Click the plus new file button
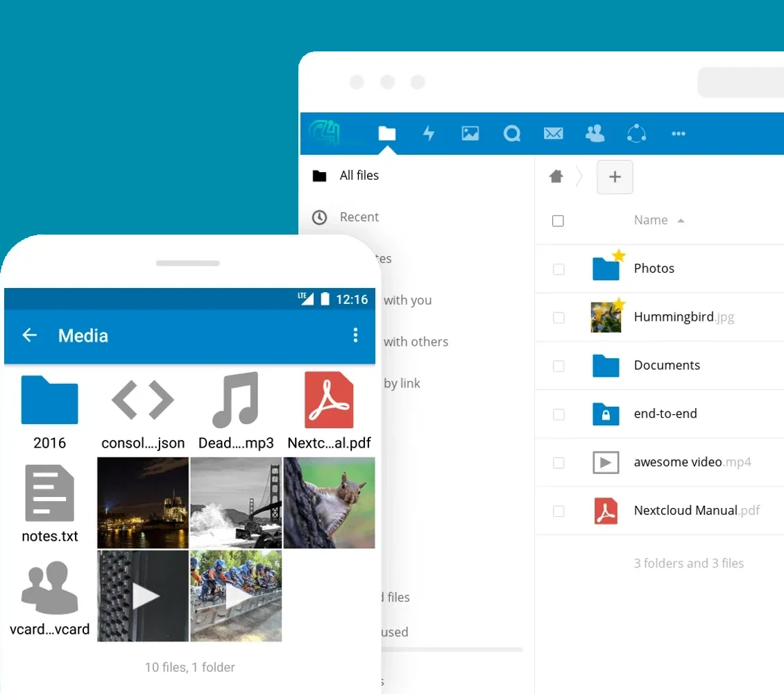This screenshot has height=694, width=784. tap(615, 177)
